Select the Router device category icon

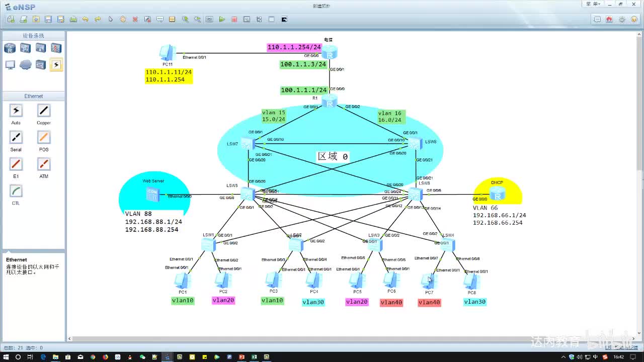(10, 48)
